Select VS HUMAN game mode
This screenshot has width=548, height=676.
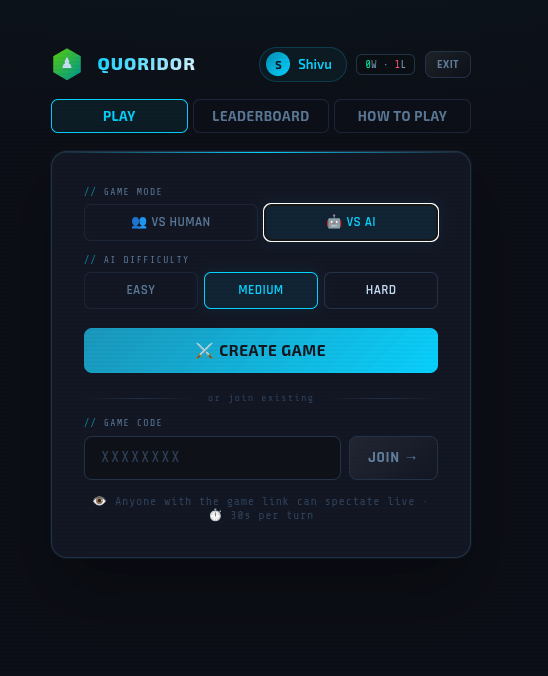pyautogui.click(x=171, y=222)
